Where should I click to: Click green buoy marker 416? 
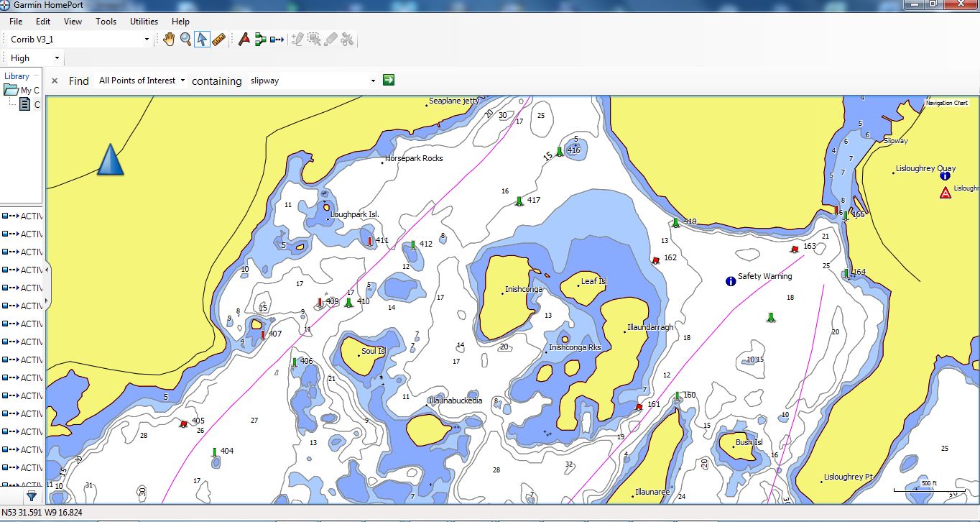point(560,152)
